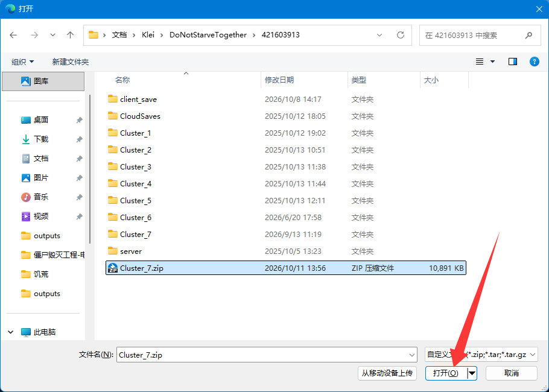Screen dimensions: 549x392
Task: Click the 打开(O) open button
Action: [x=446, y=373]
